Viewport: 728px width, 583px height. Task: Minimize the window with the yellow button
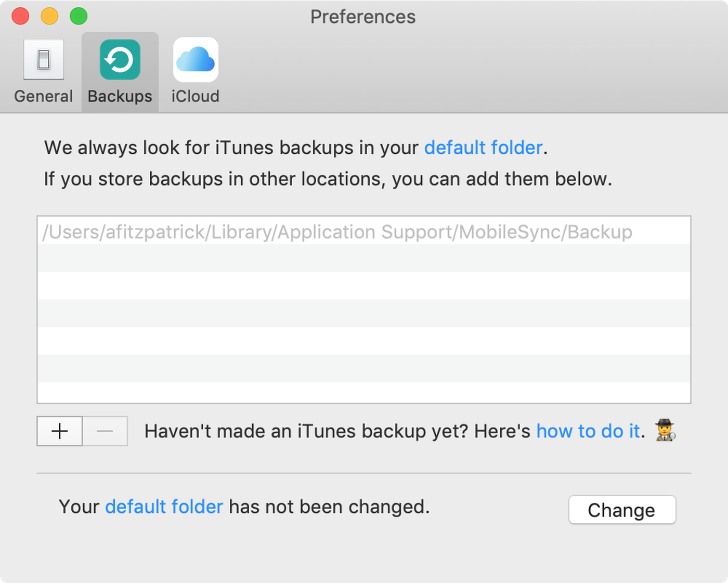tap(49, 16)
